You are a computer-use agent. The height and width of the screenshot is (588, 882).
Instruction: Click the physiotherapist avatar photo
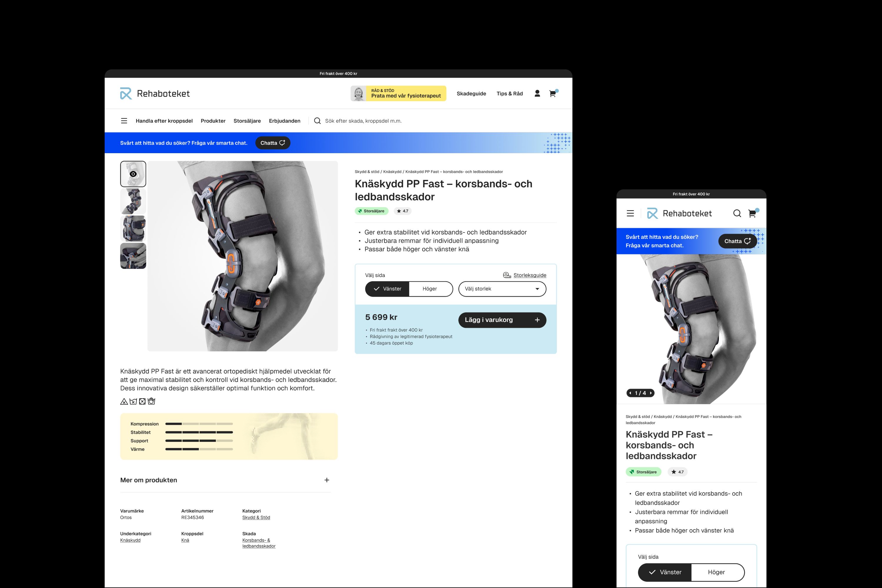click(x=358, y=93)
